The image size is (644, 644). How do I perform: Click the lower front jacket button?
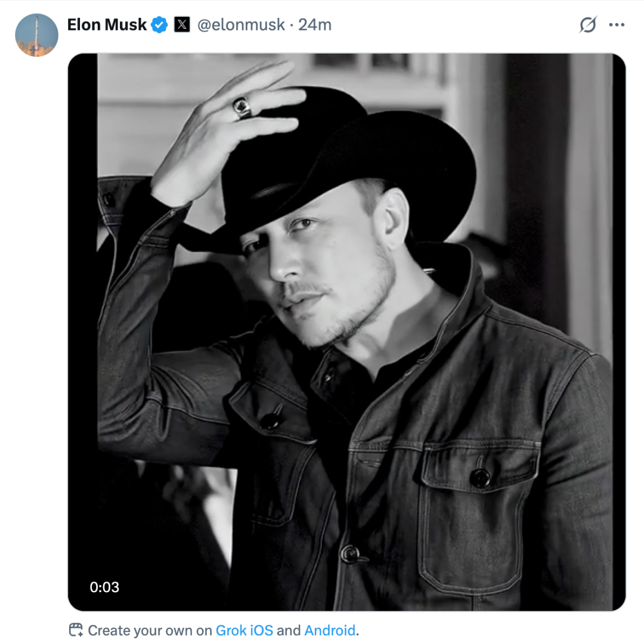point(351,554)
